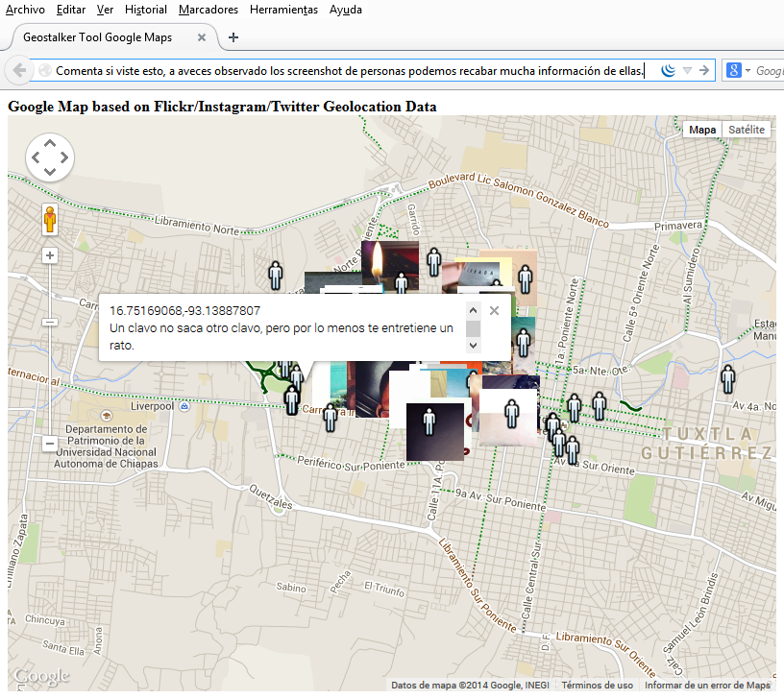784x699 pixels.
Task: Click the Street View pegman icon
Action: pos(50,219)
